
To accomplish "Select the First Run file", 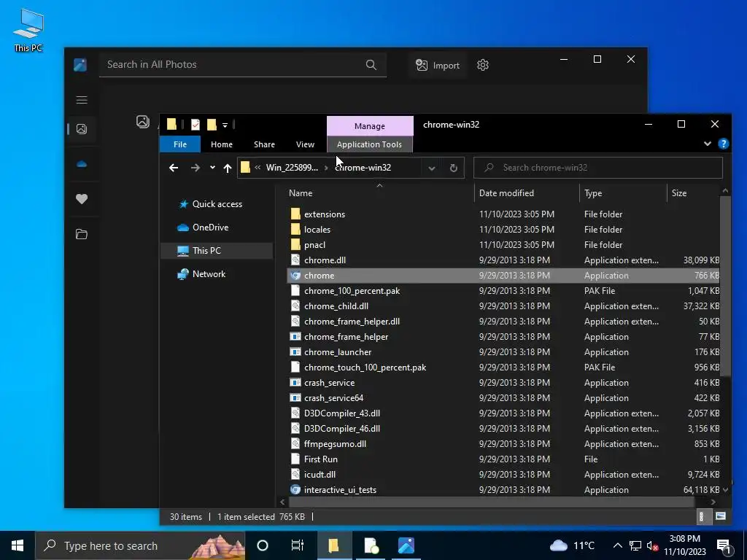I will [503, 459].
